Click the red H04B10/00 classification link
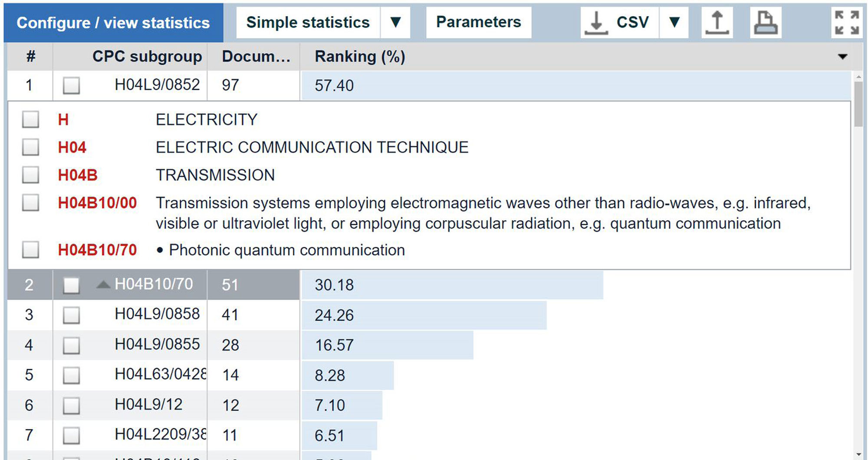868x460 pixels. click(x=97, y=203)
